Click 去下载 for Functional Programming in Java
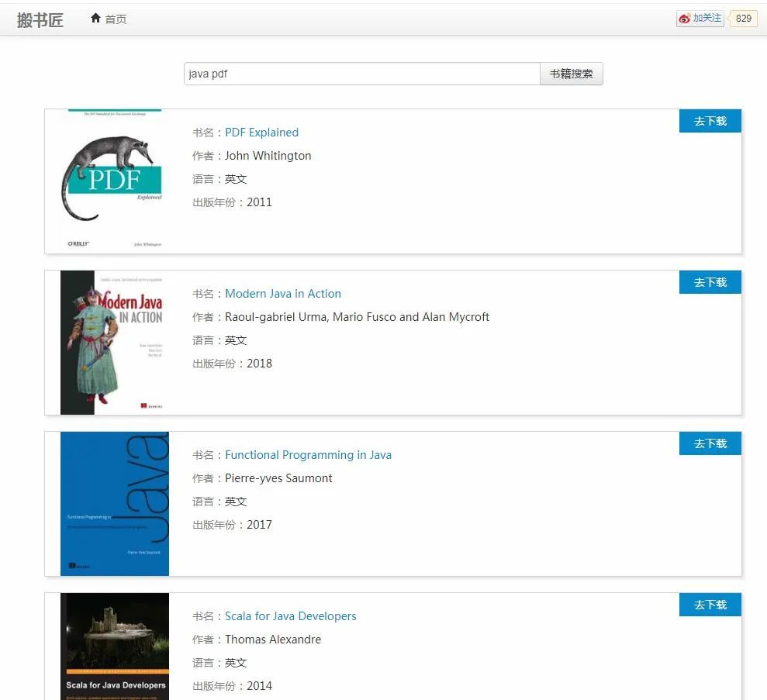Image resolution: width=767 pixels, height=700 pixels. [x=710, y=444]
